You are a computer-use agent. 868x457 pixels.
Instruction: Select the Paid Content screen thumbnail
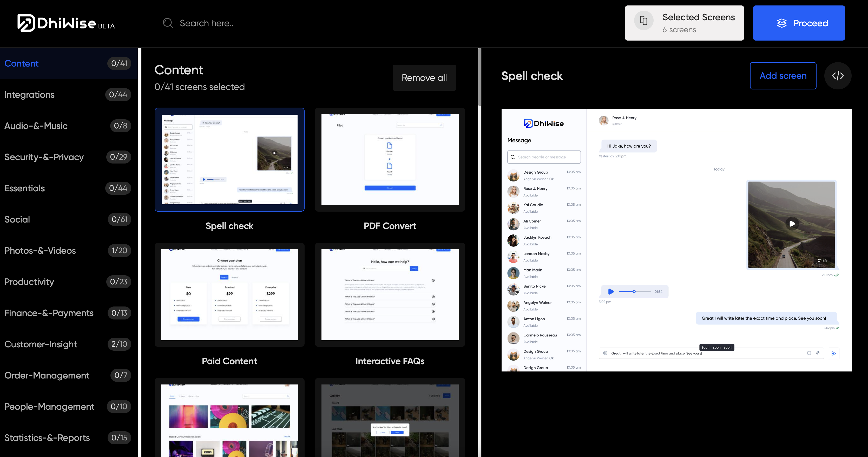tap(229, 295)
